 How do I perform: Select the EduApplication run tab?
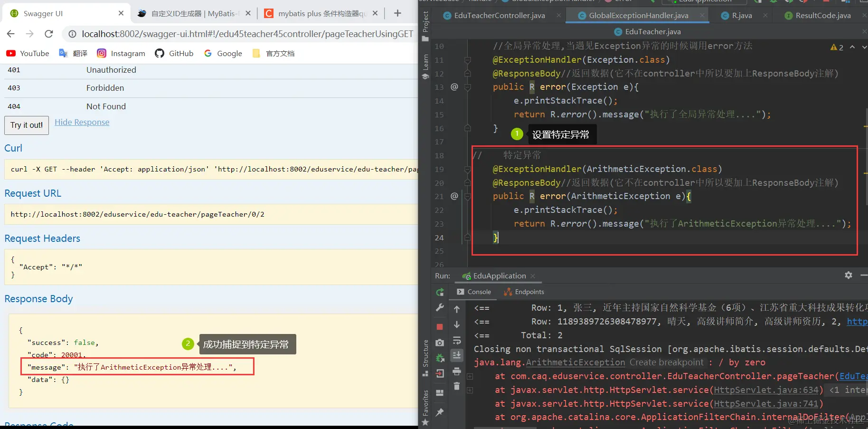499,276
